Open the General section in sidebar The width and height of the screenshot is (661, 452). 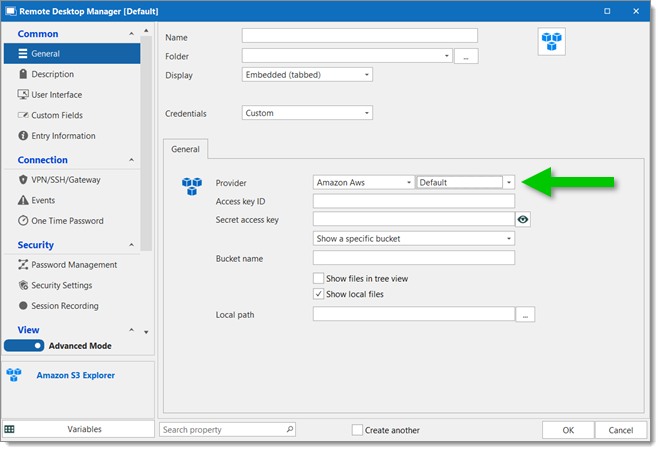coord(72,54)
